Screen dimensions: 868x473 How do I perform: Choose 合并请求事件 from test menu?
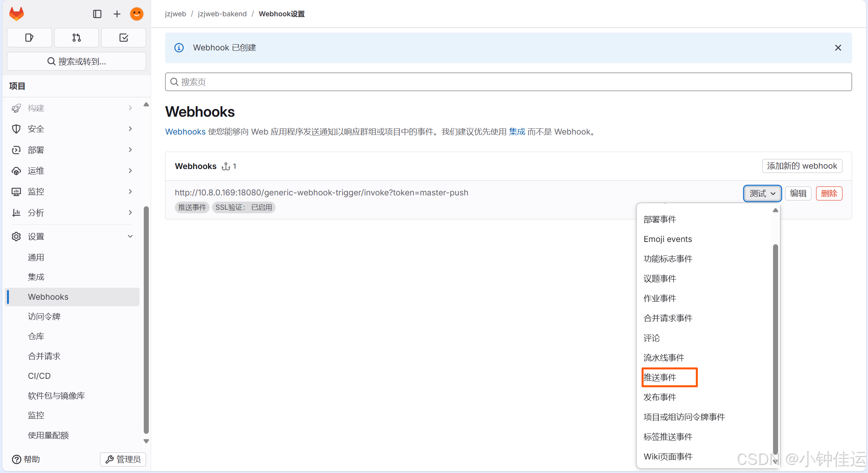pos(704,318)
